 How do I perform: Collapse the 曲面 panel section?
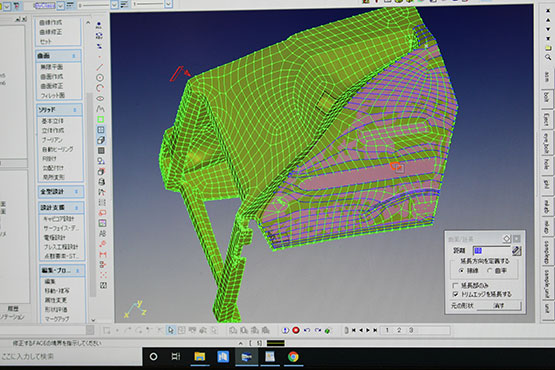74,56
